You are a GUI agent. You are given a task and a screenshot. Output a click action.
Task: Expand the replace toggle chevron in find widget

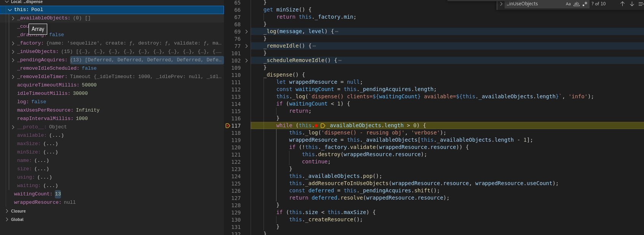[x=501, y=4]
